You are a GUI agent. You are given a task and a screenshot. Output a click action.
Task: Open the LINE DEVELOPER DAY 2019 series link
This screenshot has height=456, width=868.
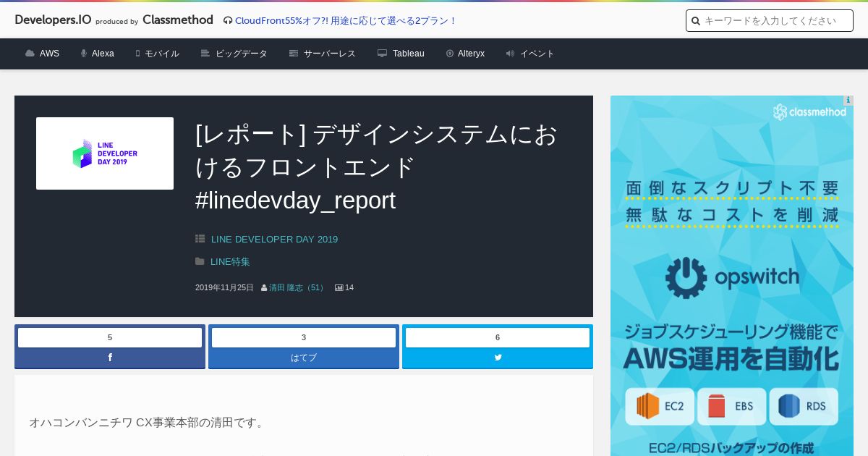pos(274,239)
